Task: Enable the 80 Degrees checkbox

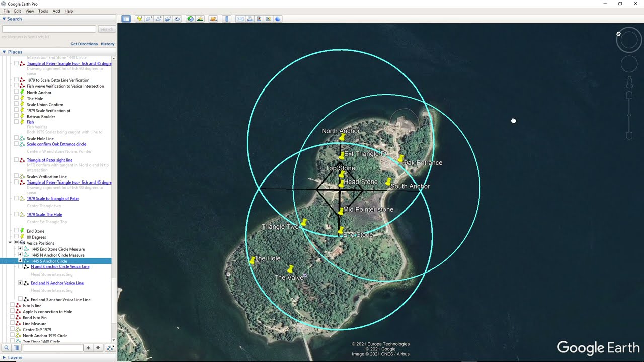Action: [16, 237]
